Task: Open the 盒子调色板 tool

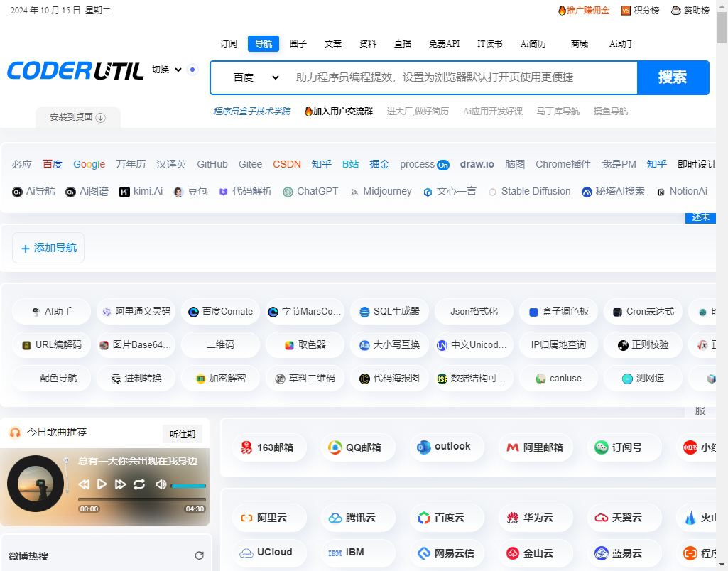Action: (x=558, y=312)
